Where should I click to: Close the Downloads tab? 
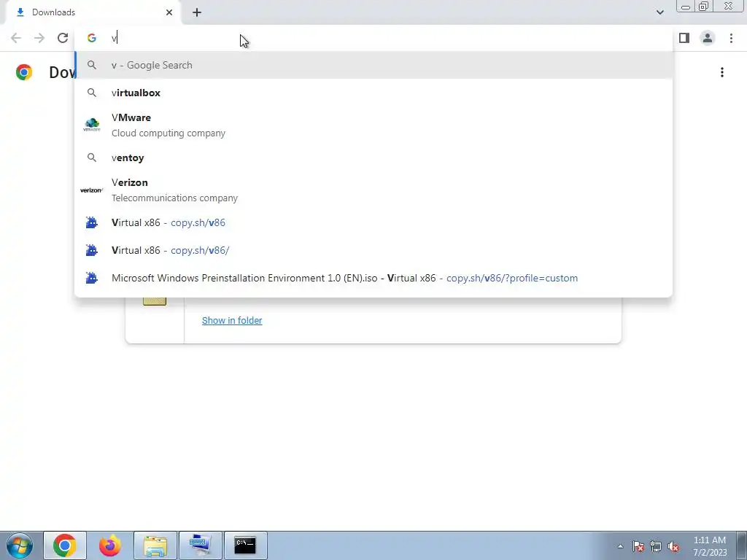[x=169, y=12]
